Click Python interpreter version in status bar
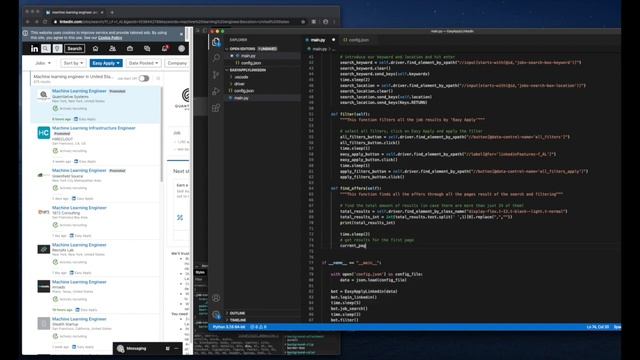The image size is (640, 360). point(229,327)
